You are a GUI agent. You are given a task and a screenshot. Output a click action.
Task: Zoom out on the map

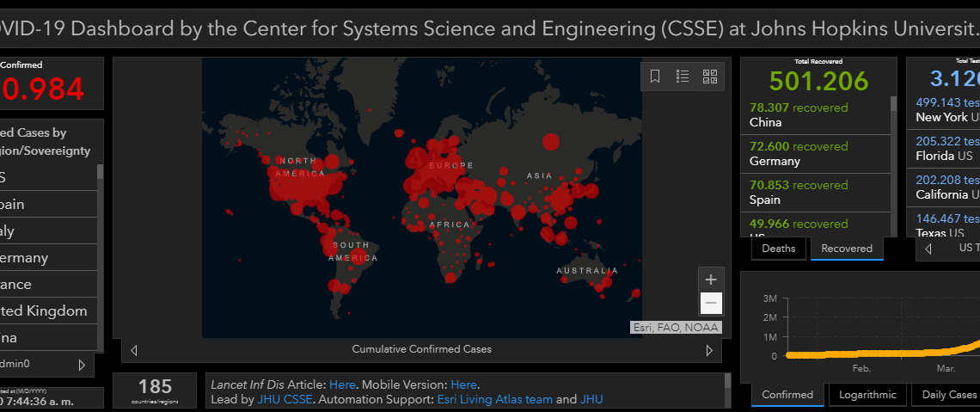[x=711, y=304]
